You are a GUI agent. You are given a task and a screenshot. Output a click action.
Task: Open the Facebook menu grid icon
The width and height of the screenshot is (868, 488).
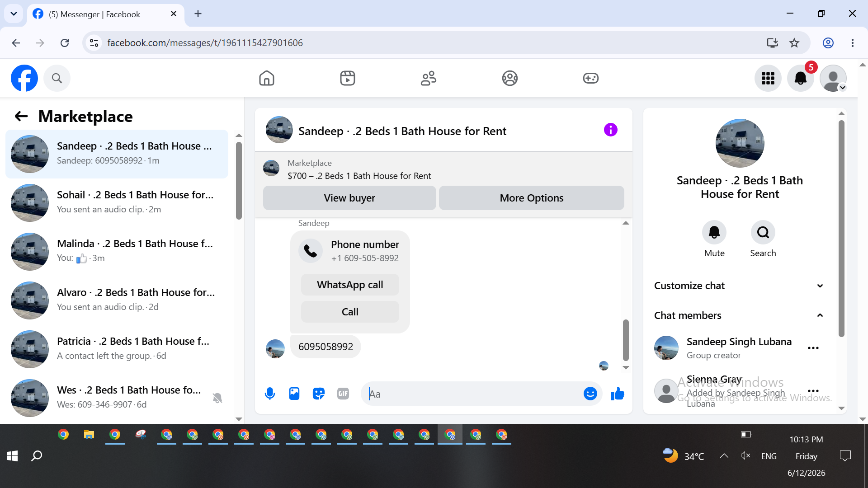pyautogui.click(x=768, y=78)
